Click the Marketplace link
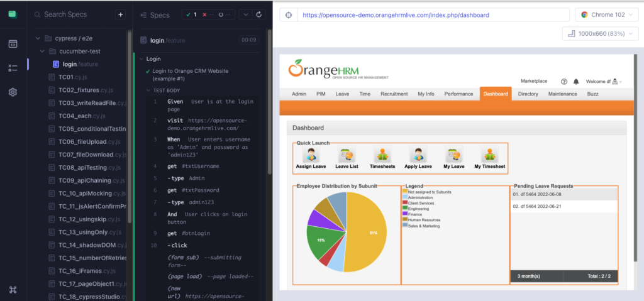This screenshot has width=644, height=301. (534, 81)
